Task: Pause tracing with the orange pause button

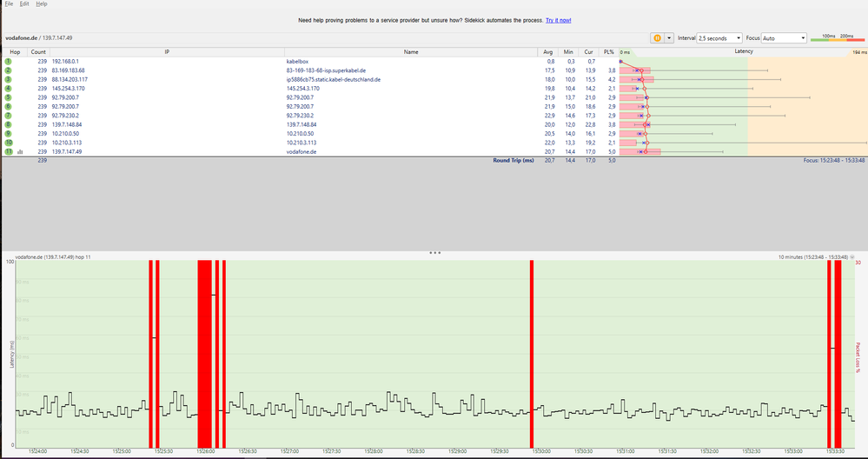Action: tap(657, 38)
